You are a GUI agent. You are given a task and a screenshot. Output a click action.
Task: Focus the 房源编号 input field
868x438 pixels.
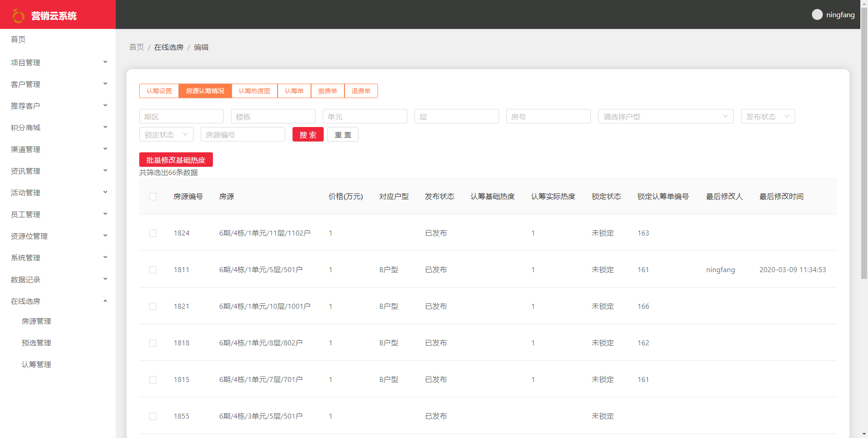243,135
